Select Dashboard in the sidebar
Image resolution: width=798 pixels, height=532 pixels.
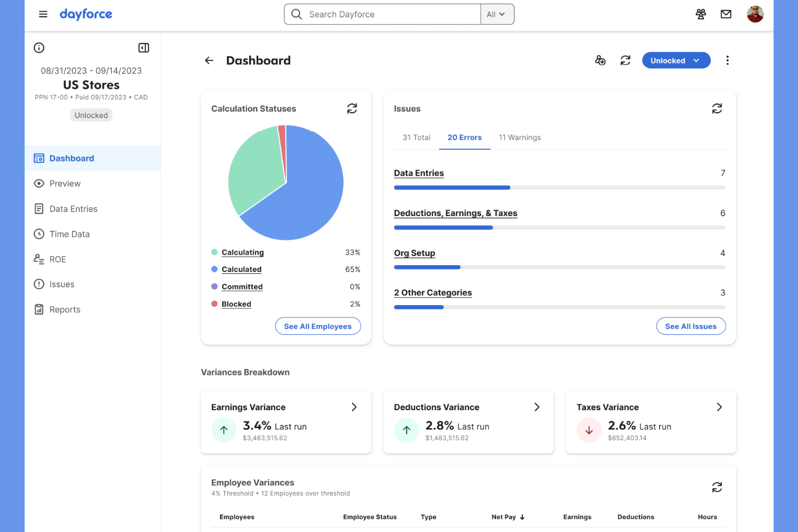tap(93, 158)
